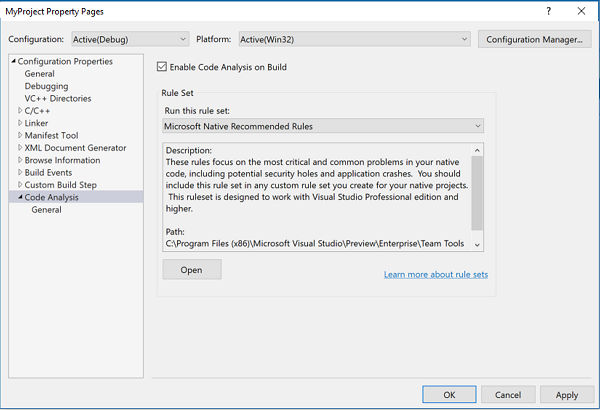Expand the Linker tree node
600x410 pixels.
(20, 123)
